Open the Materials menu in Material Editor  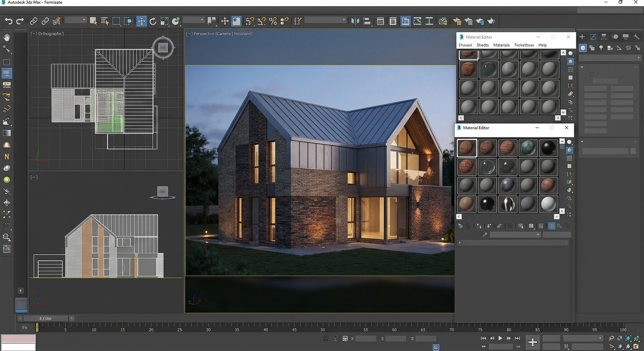501,45
